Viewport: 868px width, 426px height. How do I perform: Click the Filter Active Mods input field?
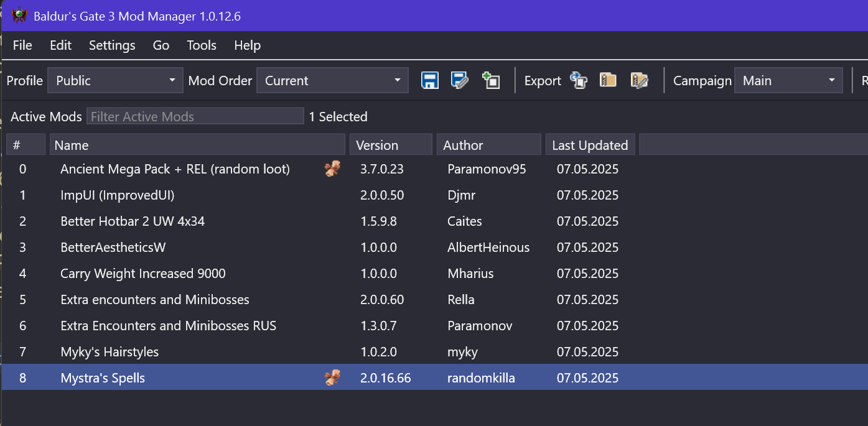click(x=195, y=116)
